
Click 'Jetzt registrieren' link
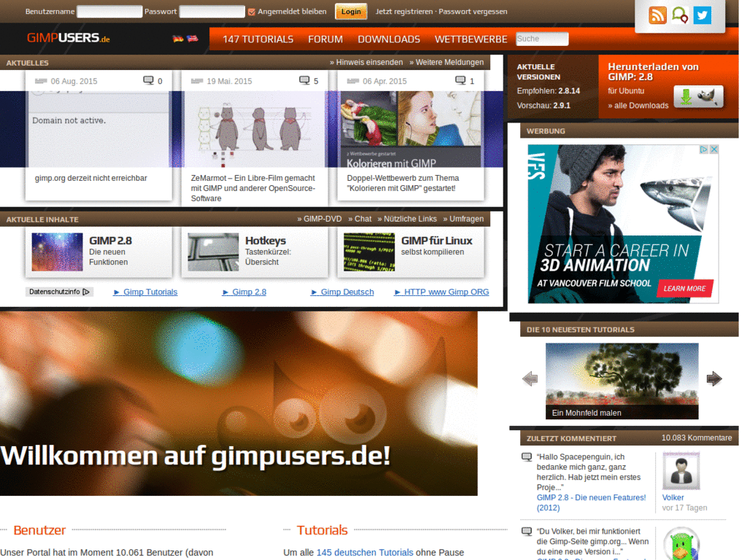404,12
